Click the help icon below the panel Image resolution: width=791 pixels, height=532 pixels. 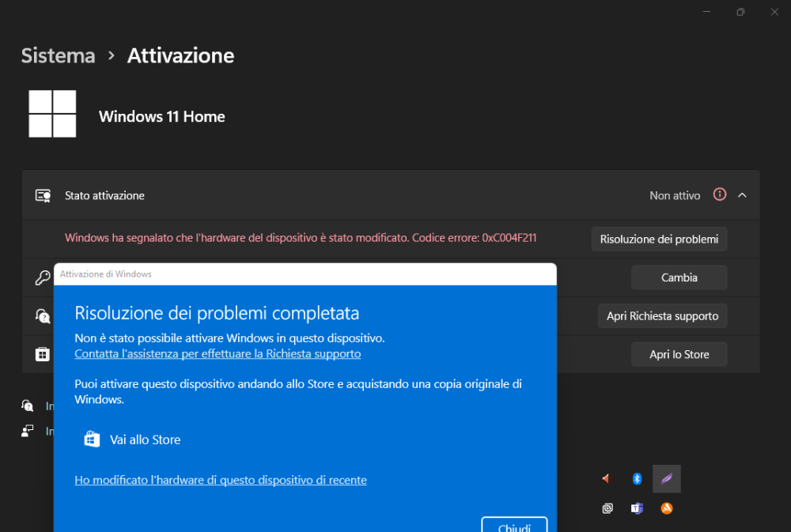[x=27, y=406]
